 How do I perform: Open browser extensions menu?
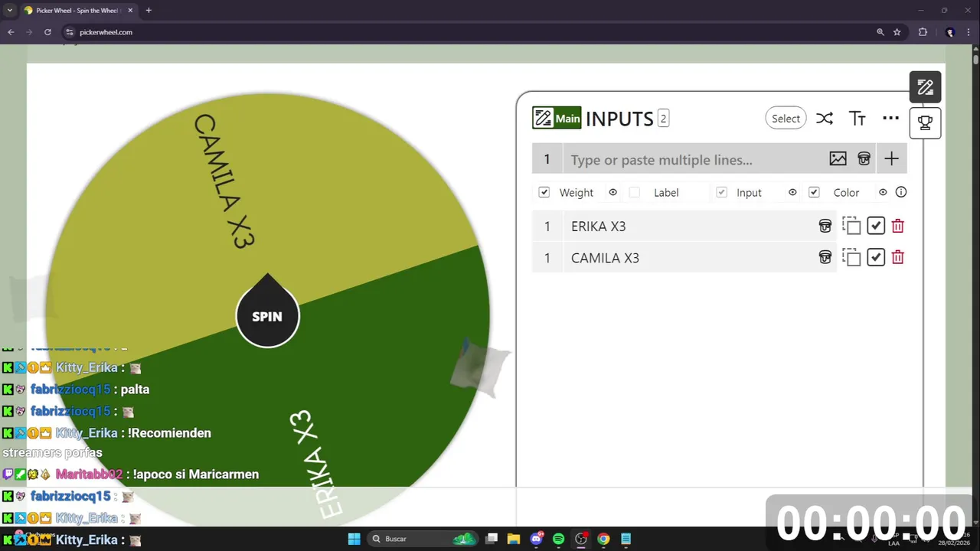pos(923,32)
